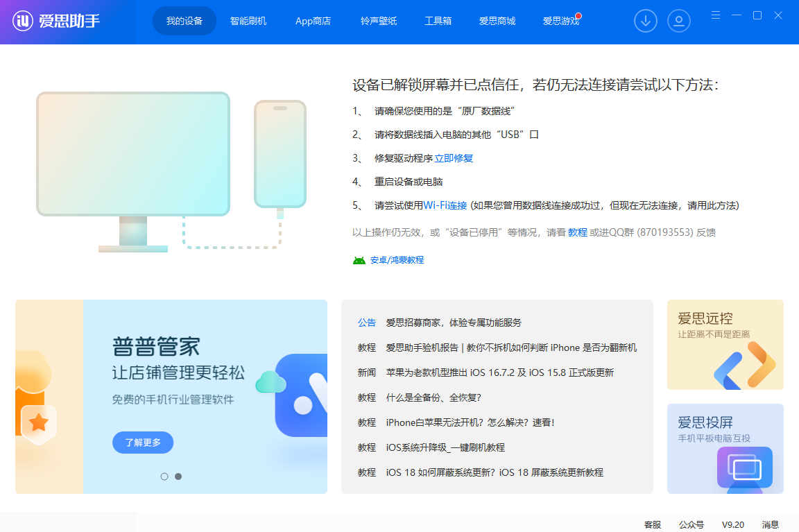
Task: Open the 铃声壁纸 tab
Action: pyautogui.click(x=379, y=21)
